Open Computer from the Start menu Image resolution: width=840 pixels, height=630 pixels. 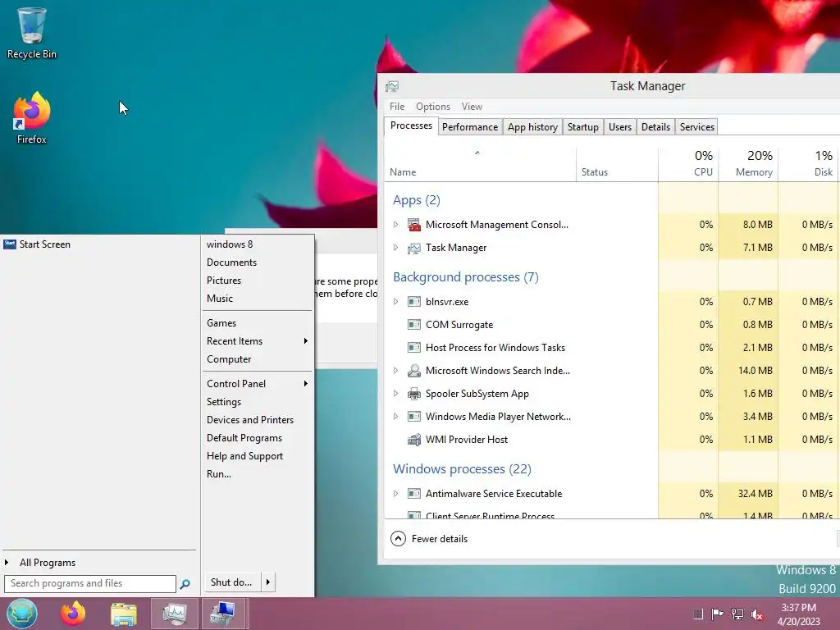(x=229, y=359)
